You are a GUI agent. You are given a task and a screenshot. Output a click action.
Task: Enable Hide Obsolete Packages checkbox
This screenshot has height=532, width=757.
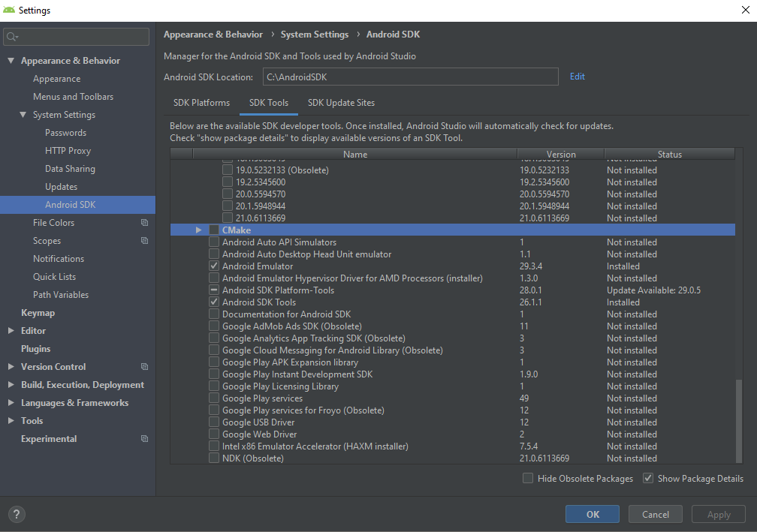click(x=528, y=479)
